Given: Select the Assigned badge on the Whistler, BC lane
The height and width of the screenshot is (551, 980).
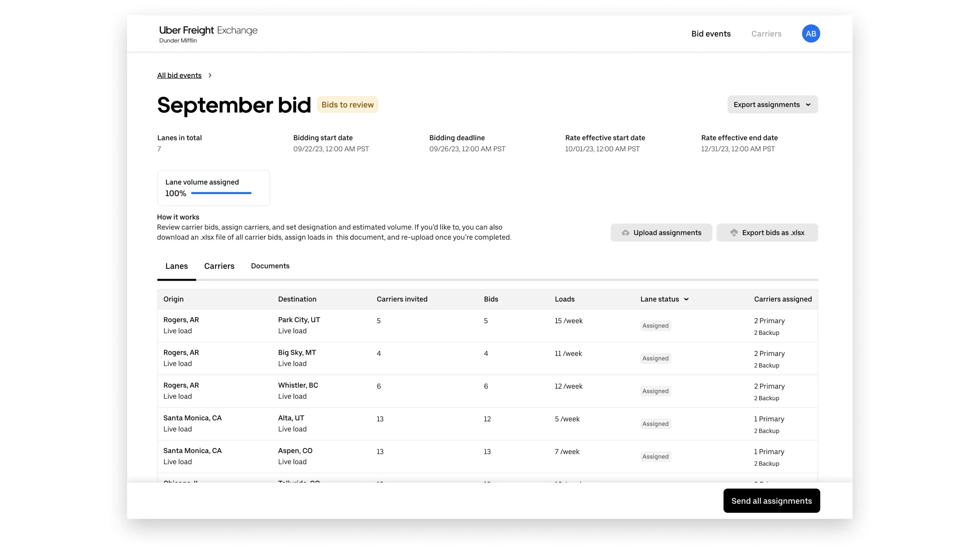Looking at the screenshot, I should coord(655,391).
